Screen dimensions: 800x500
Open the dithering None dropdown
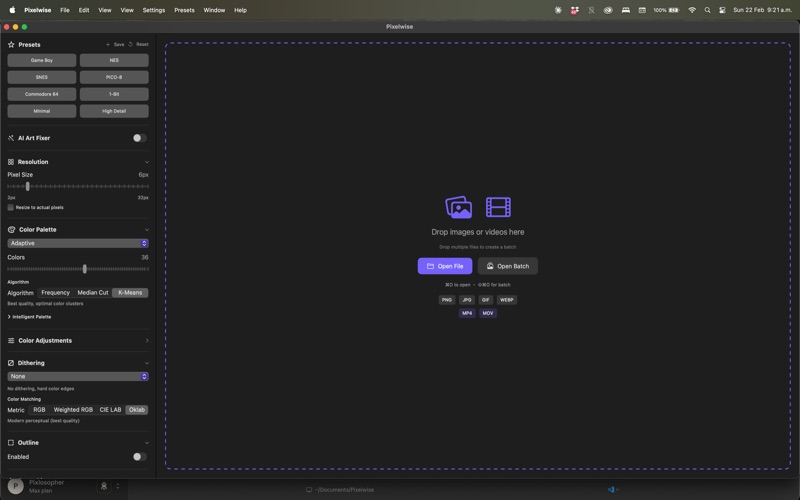(x=78, y=377)
